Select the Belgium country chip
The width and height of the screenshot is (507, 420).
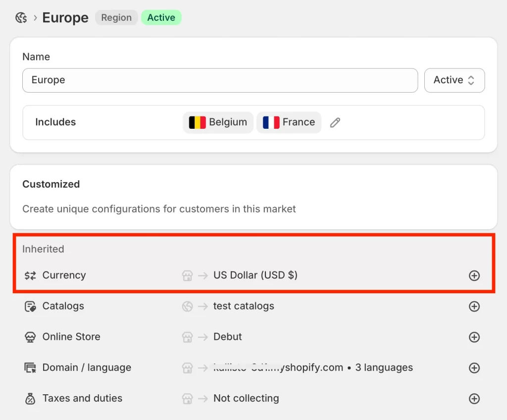[218, 122]
